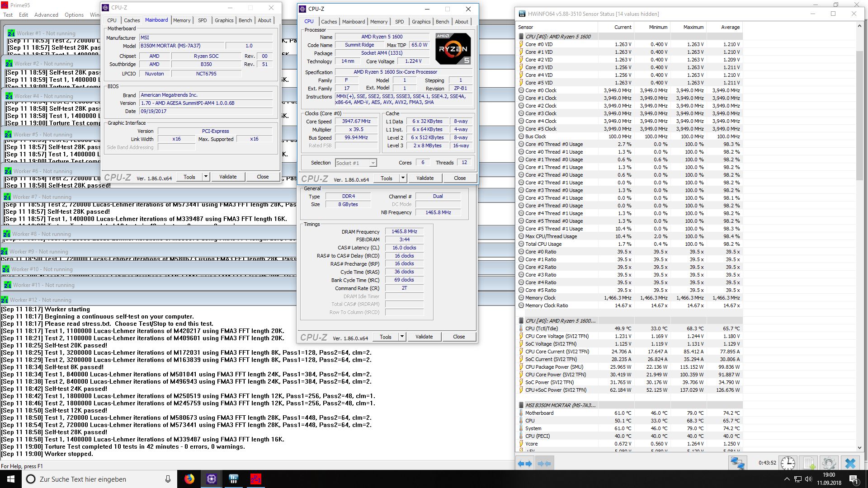
Task: Click the blue X icon in HWiNFO toolbar
Action: pos(850,463)
